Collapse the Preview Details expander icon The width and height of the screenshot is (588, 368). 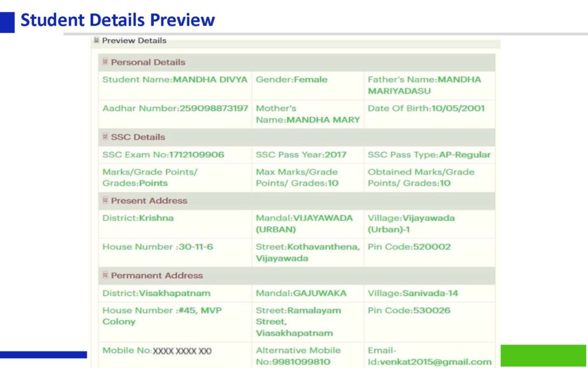(96, 40)
